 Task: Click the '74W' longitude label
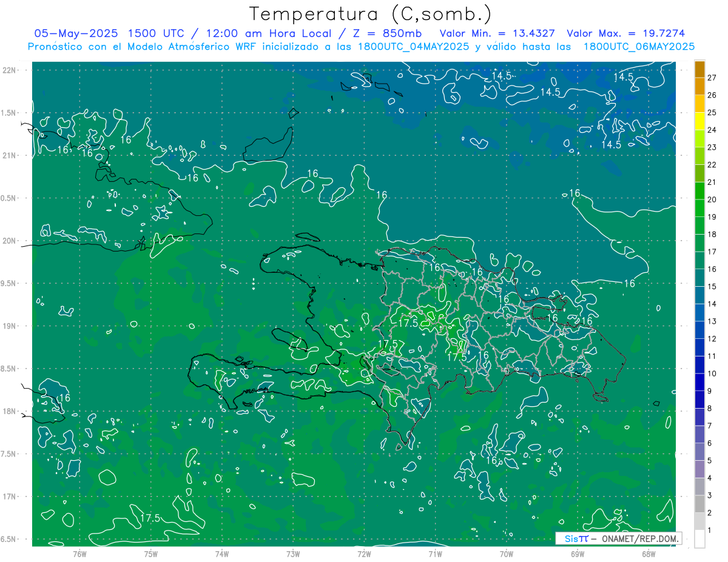(x=221, y=554)
